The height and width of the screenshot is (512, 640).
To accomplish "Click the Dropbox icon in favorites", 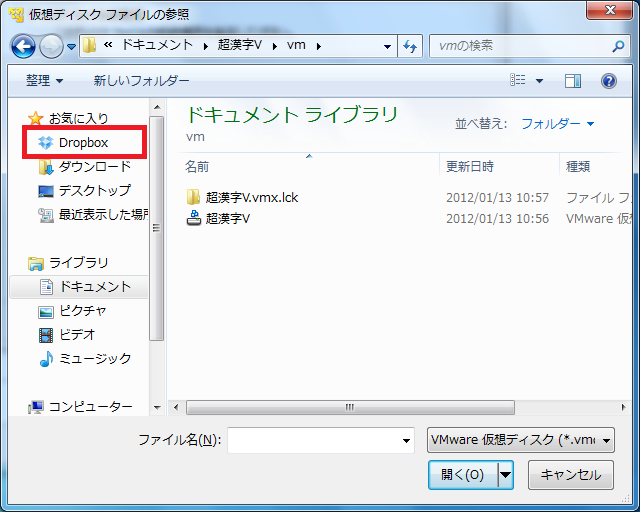I will [45, 143].
